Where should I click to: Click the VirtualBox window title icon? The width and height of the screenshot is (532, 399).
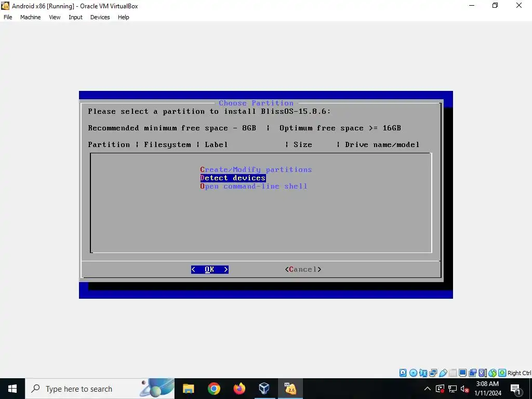click(5, 6)
